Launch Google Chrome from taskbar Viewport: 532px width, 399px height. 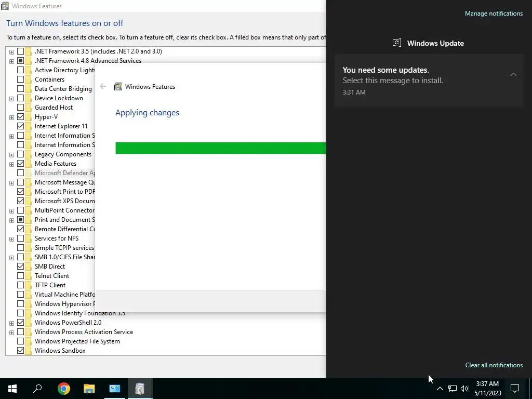(x=63, y=389)
